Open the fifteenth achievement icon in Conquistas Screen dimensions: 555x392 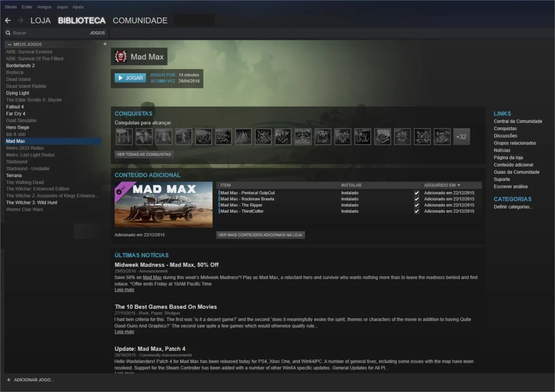(402, 137)
